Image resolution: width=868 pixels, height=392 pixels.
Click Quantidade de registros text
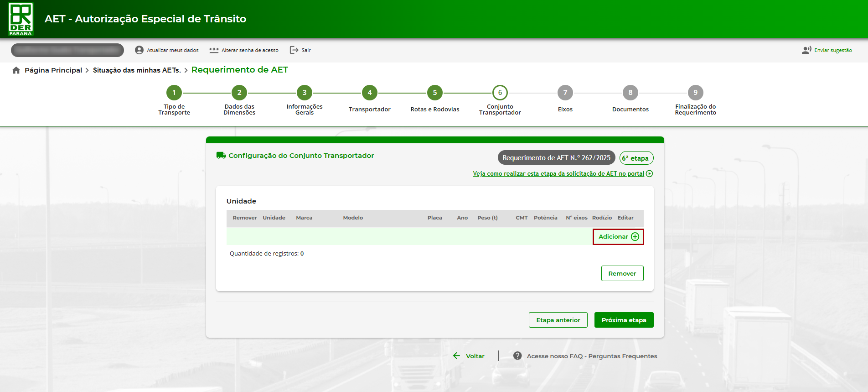tap(267, 254)
